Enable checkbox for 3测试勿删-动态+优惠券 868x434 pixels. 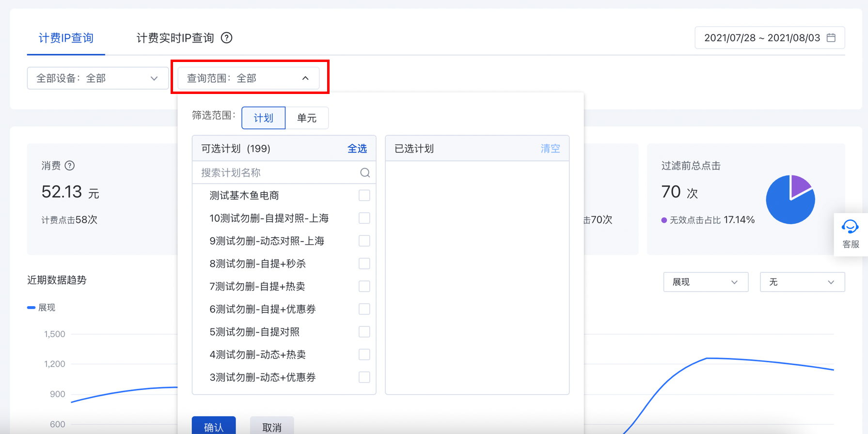(364, 377)
